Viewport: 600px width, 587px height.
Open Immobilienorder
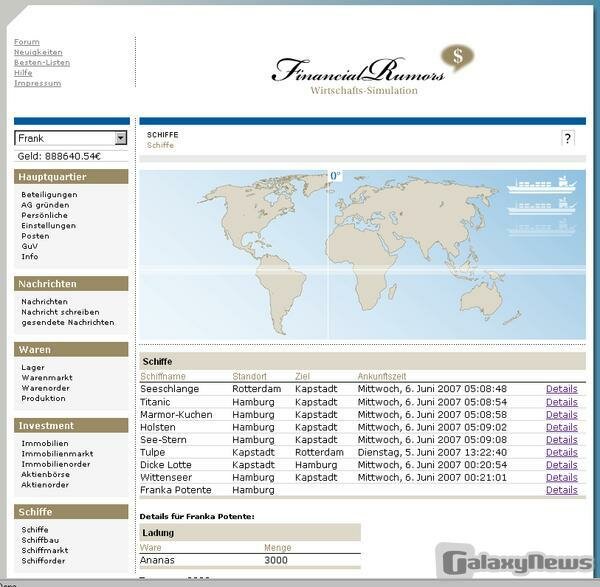pyautogui.click(x=56, y=464)
